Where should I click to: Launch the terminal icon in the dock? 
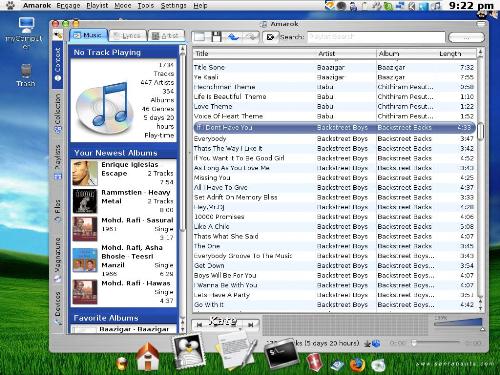click(281, 355)
